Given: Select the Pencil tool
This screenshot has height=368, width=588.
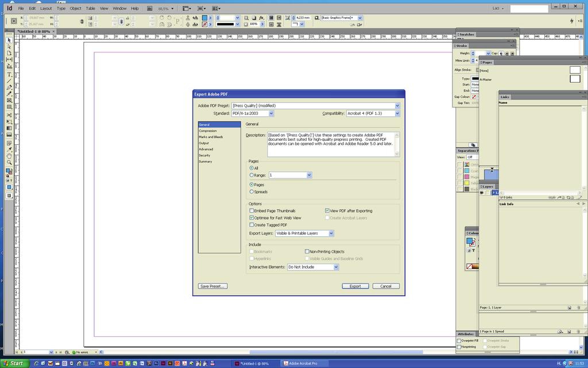Looking at the screenshot, I should point(9,94).
